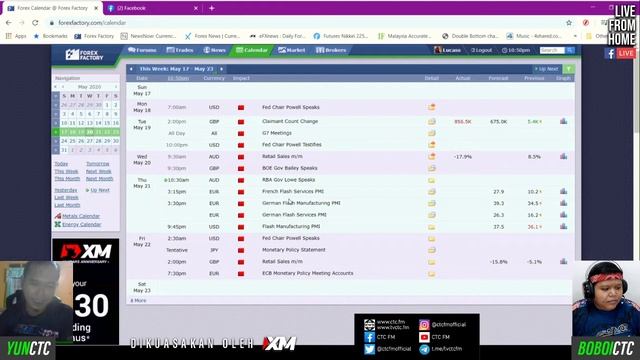Click the Up Next button in the calendar header
This screenshot has width=640, height=360.
point(547,69)
